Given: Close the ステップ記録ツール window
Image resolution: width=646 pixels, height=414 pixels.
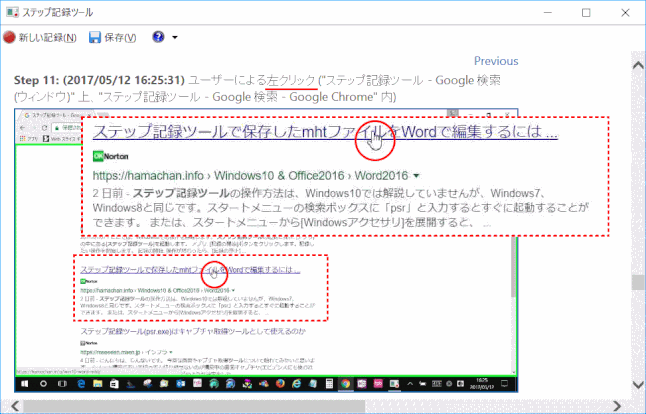Looking at the screenshot, I should [x=625, y=13].
